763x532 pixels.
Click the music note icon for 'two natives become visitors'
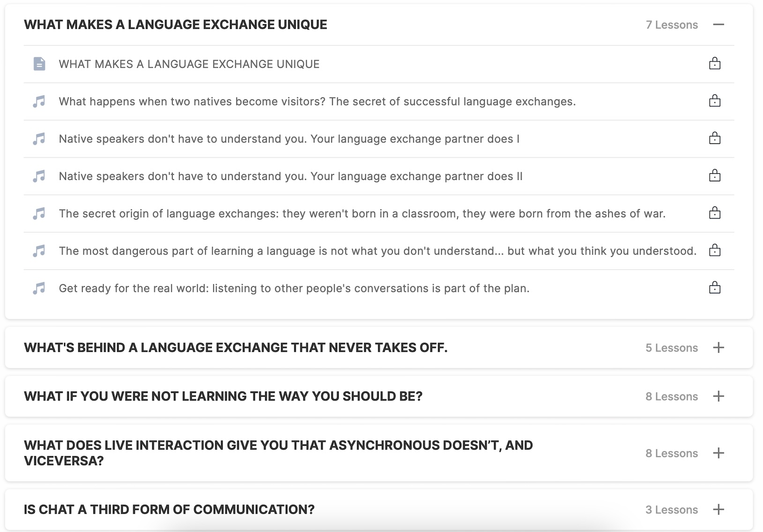click(39, 101)
